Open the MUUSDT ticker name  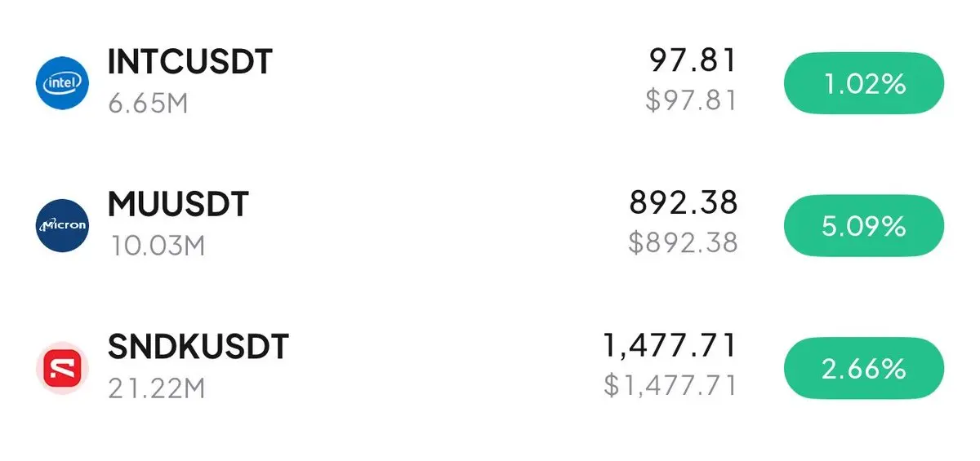tap(178, 205)
